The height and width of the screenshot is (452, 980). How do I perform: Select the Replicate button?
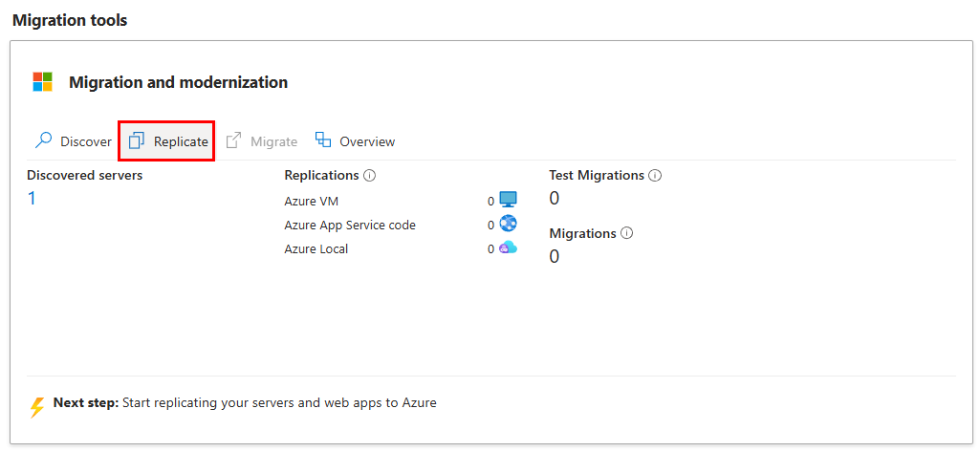(x=167, y=141)
